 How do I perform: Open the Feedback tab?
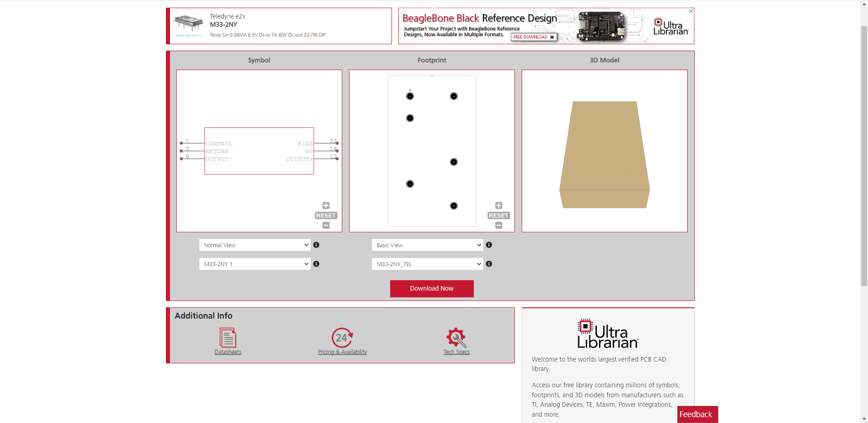697,414
